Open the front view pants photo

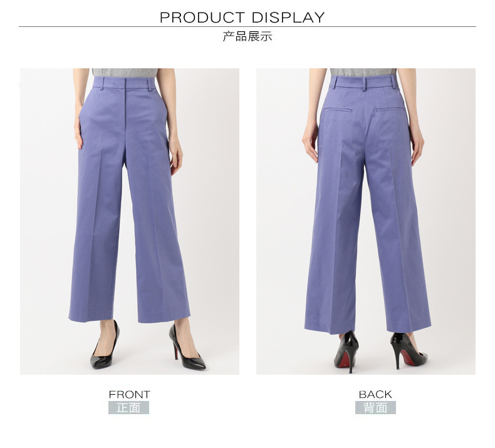pyautogui.click(x=130, y=221)
